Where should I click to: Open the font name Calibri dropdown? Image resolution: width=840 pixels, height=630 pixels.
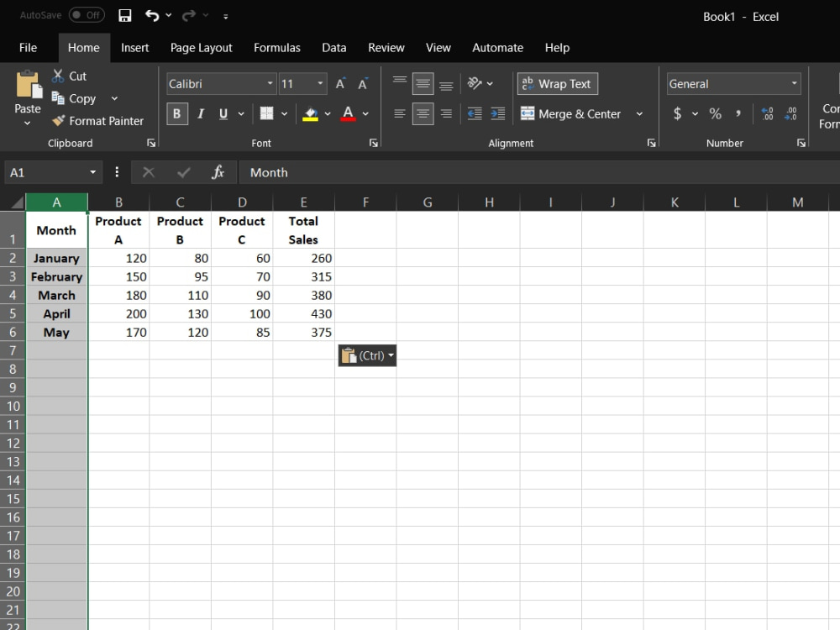pos(270,83)
